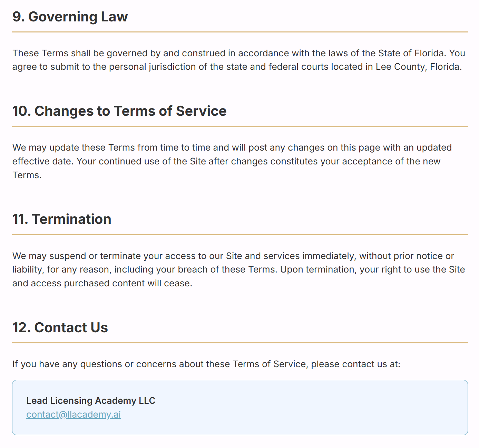Click the divider below Changes to Terms heading
The width and height of the screenshot is (479, 448).
tap(240, 127)
